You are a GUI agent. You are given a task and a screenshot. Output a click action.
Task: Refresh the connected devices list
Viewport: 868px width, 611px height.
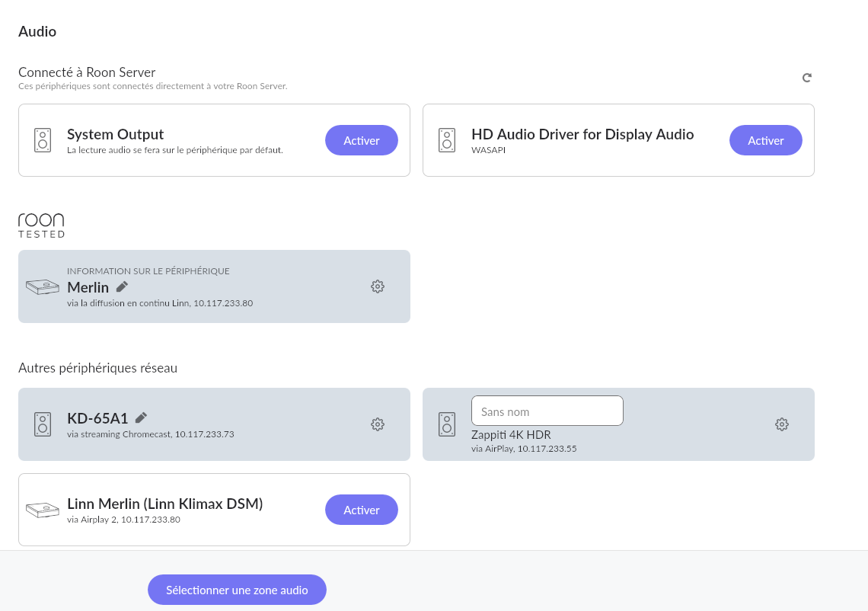pyautogui.click(x=807, y=78)
